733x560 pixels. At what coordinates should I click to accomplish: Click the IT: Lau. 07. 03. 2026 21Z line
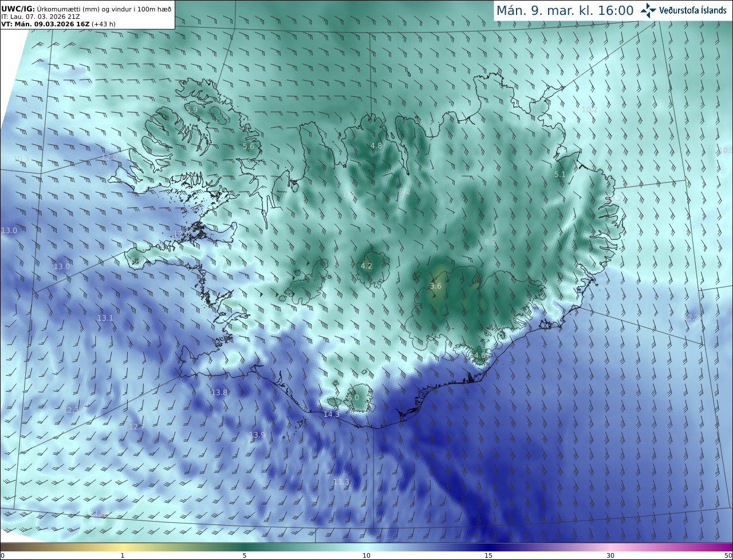[x=40, y=17]
